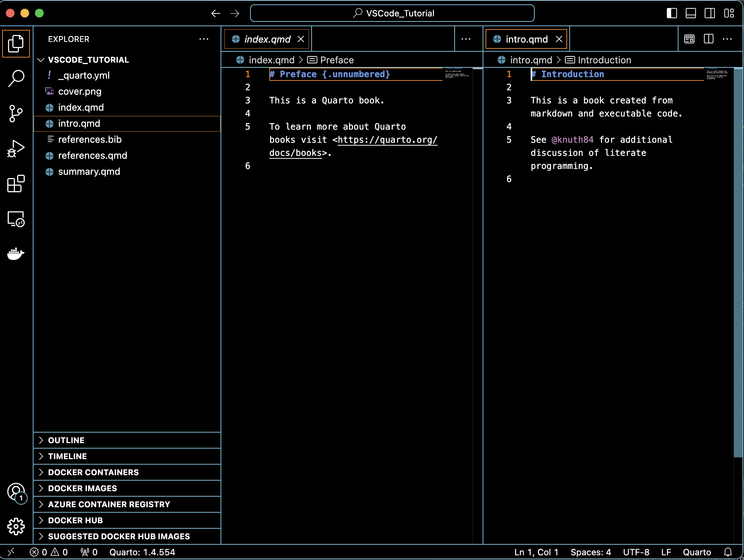Select language mode Quarto
744x560 pixels.
(697, 552)
